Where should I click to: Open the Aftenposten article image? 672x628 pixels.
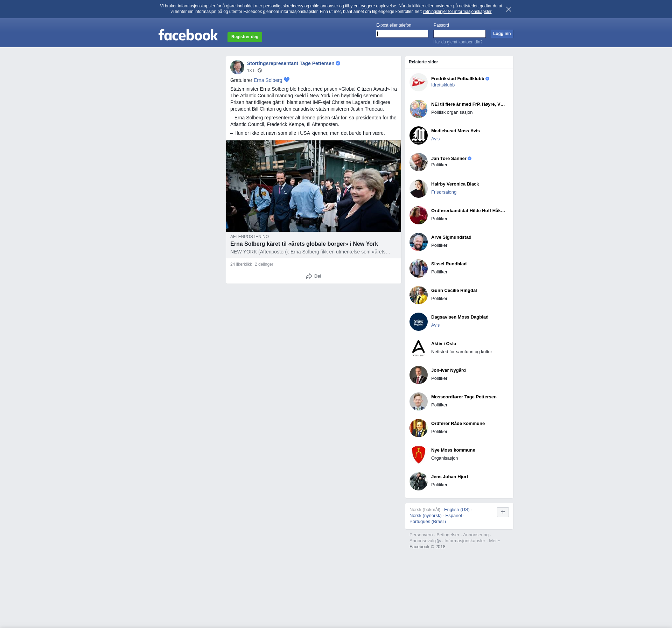click(x=313, y=186)
